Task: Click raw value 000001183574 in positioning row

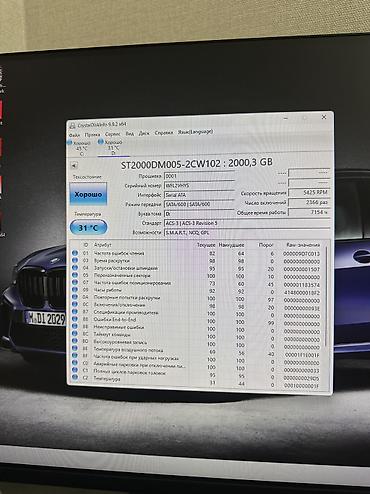Action: click(x=301, y=285)
